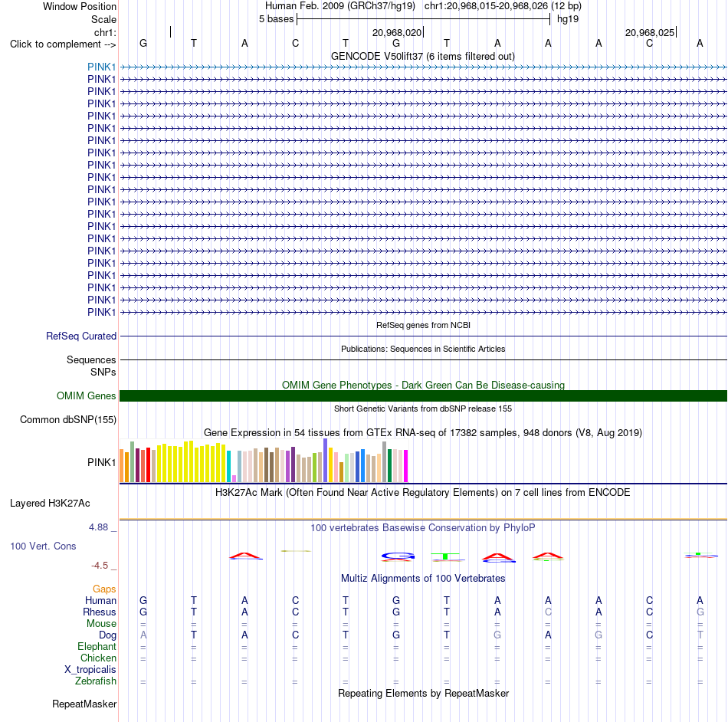This screenshot has width=728, height=722.
Task: Click the faded A base in Dog row
Action: coord(143,635)
